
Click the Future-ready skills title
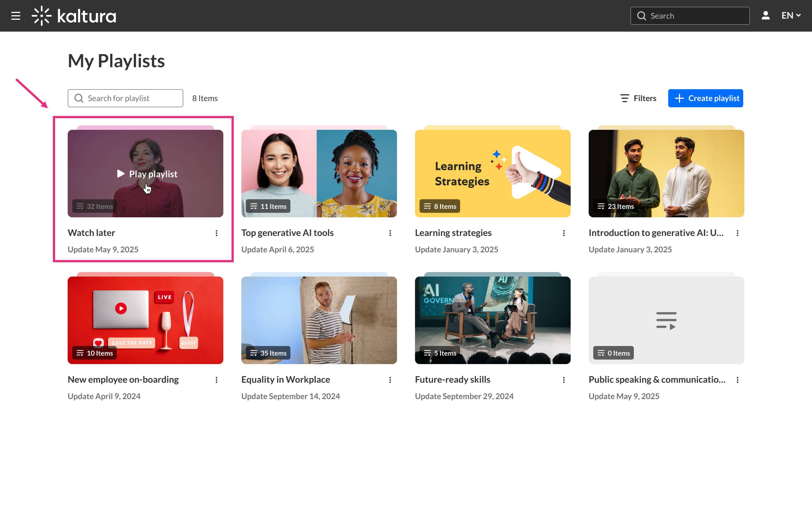point(453,380)
